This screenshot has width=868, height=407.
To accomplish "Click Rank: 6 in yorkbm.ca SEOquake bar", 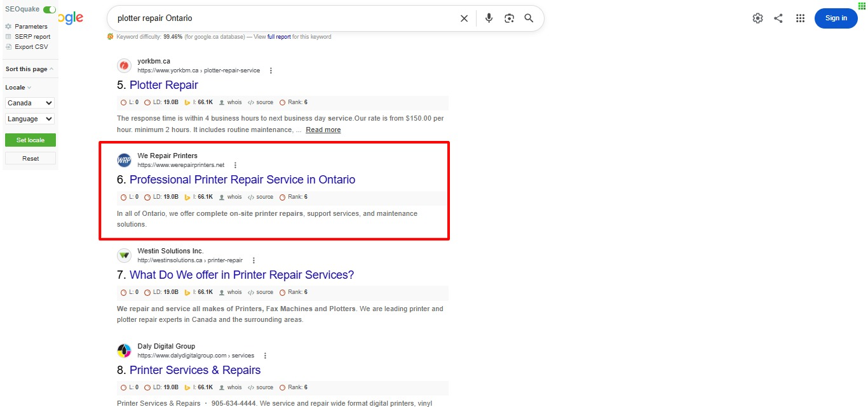I will [294, 102].
